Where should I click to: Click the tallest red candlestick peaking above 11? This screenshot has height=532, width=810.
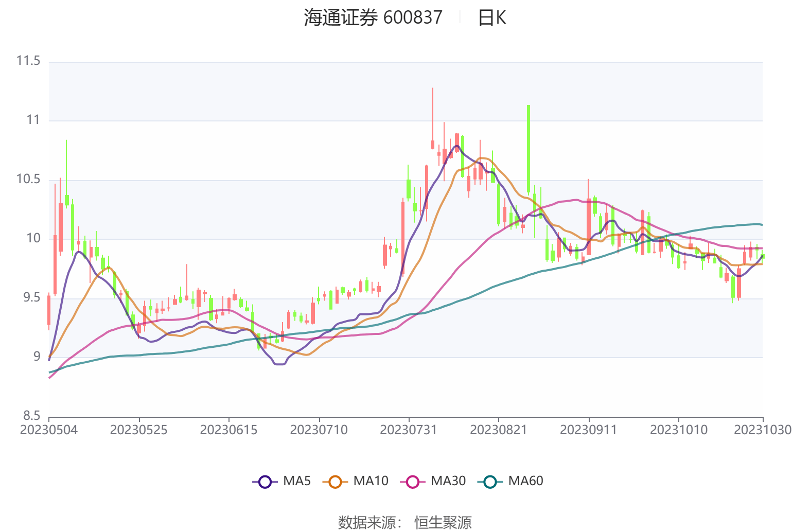click(x=433, y=118)
